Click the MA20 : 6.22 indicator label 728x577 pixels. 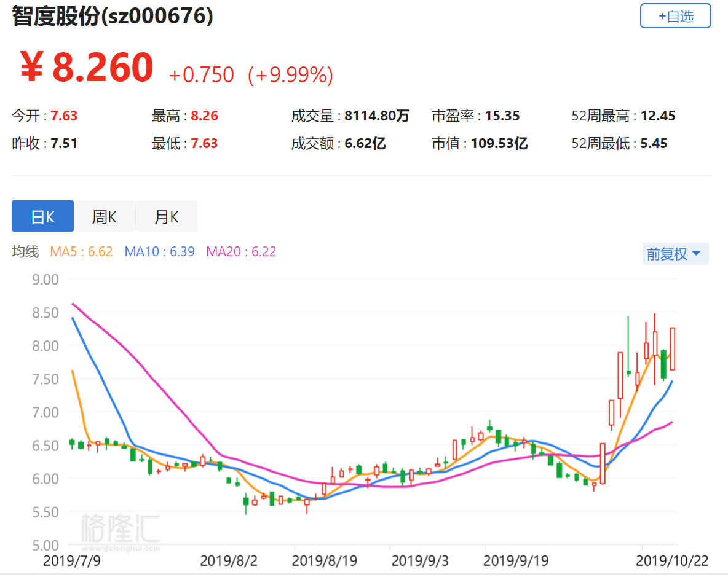click(241, 251)
